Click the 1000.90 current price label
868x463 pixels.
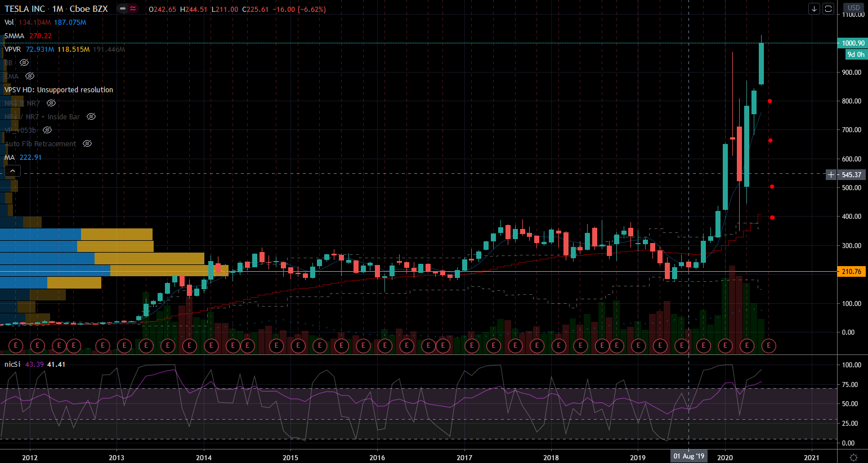tap(853, 43)
